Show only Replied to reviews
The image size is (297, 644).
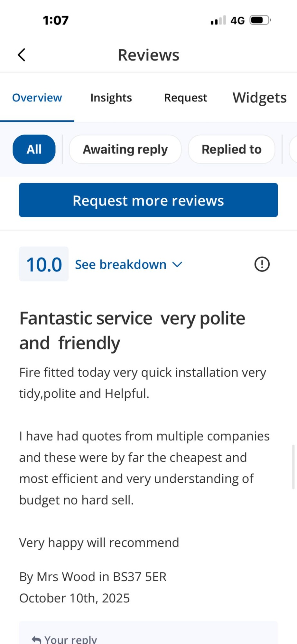point(231,149)
